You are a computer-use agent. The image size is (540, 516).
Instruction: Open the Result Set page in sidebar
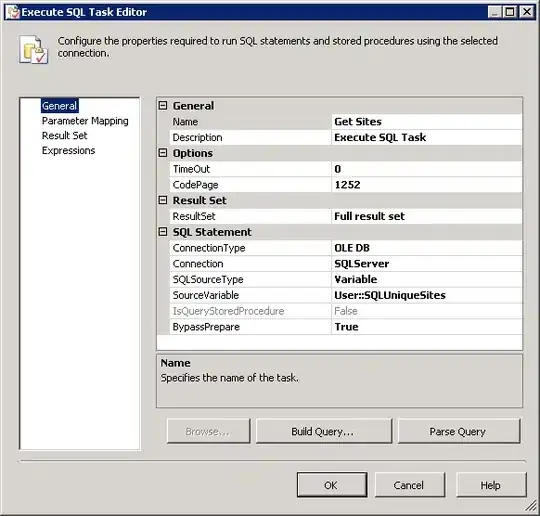65,136
